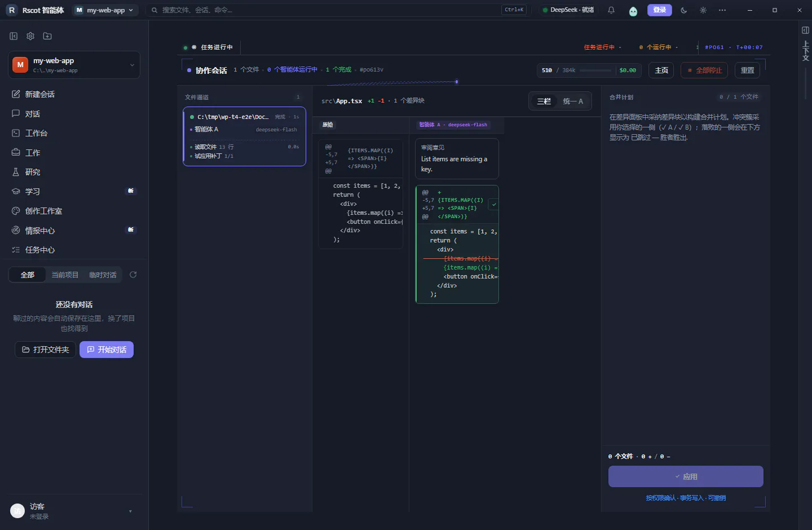The image size is (812, 530).
Task: Click the add folder icon
Action: pyautogui.click(x=47, y=36)
